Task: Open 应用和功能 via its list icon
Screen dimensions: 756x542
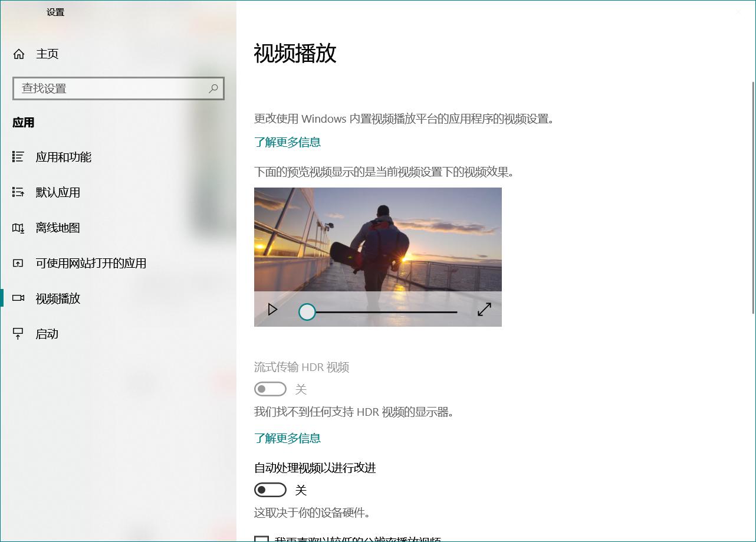Action: (x=18, y=157)
